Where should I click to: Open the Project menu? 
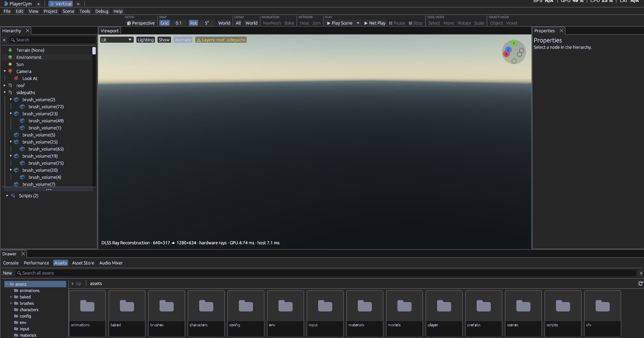50,11
